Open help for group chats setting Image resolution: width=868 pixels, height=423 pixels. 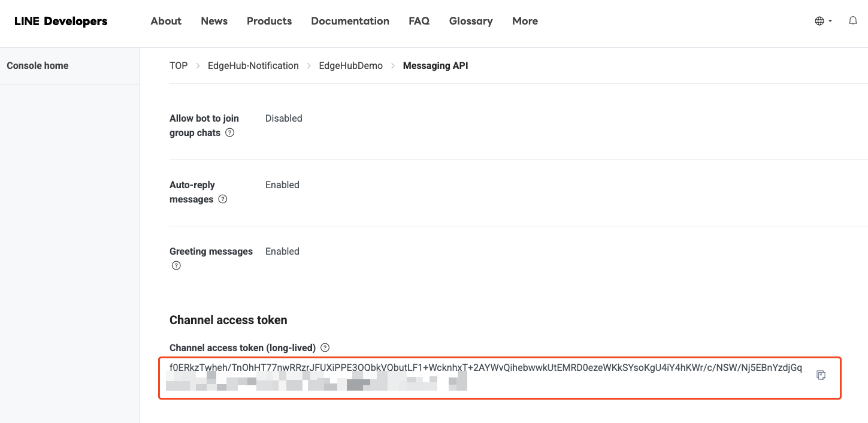229,132
